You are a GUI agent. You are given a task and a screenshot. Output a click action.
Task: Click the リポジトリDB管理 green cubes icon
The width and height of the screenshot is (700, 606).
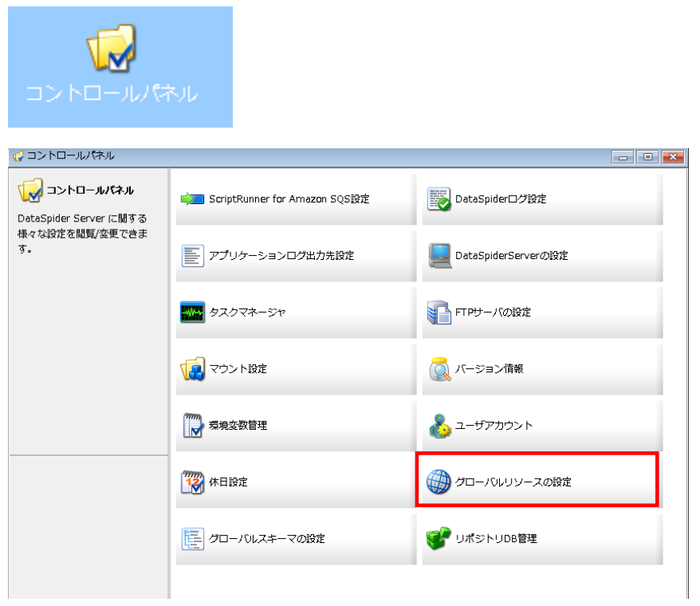pos(439,538)
